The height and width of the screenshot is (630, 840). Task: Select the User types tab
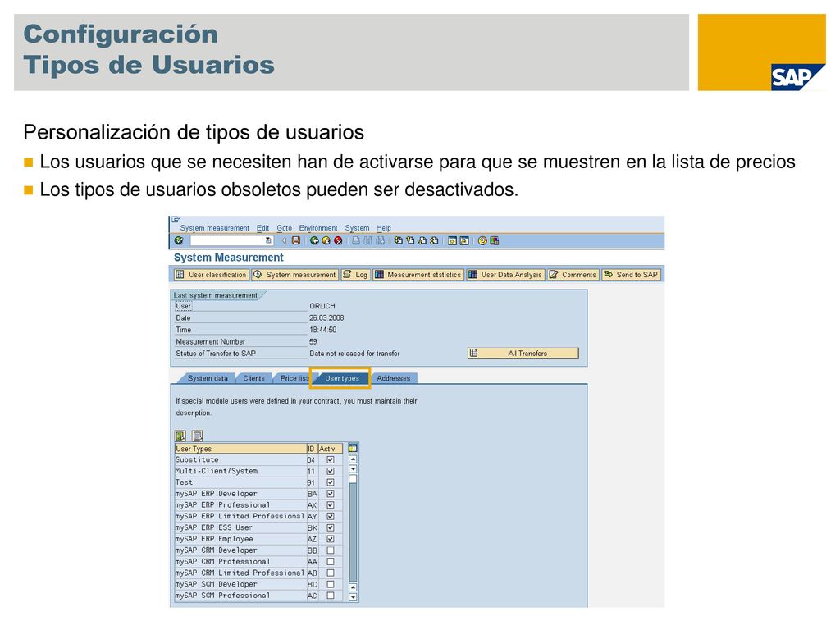click(x=341, y=378)
